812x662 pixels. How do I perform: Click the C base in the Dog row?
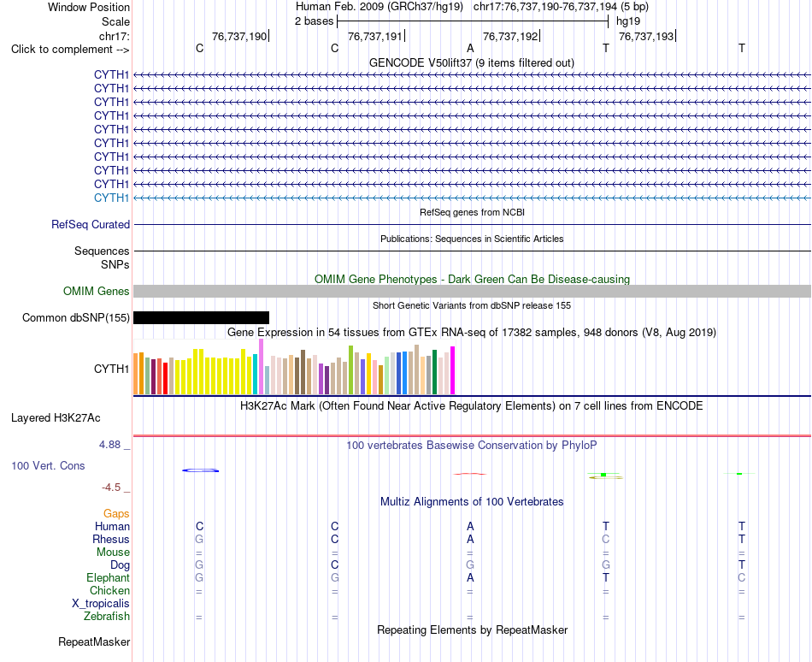coord(334,565)
